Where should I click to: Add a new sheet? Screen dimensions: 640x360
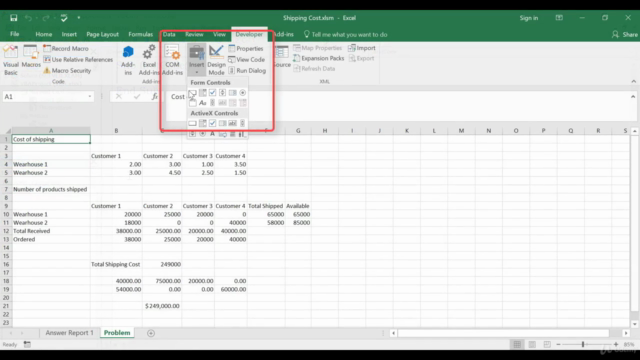point(151,333)
